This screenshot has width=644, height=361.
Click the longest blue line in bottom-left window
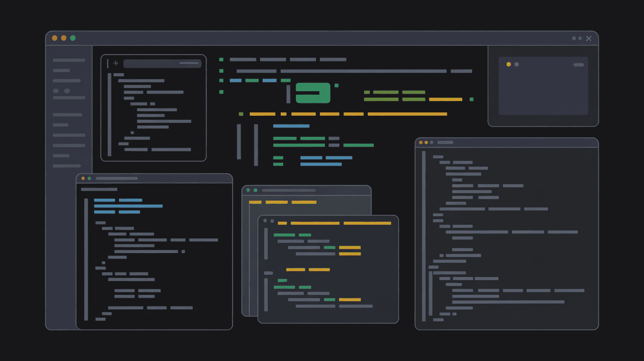128,206
